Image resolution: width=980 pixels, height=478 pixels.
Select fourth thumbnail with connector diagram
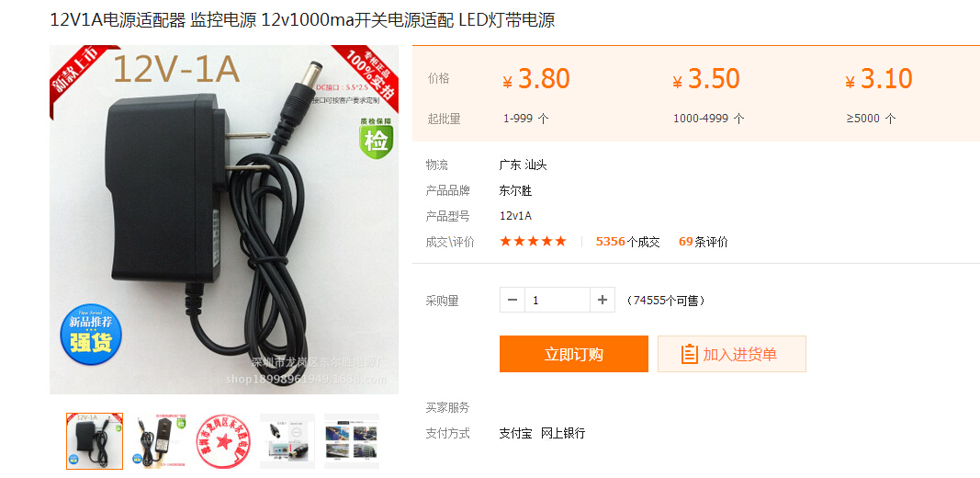(x=287, y=441)
